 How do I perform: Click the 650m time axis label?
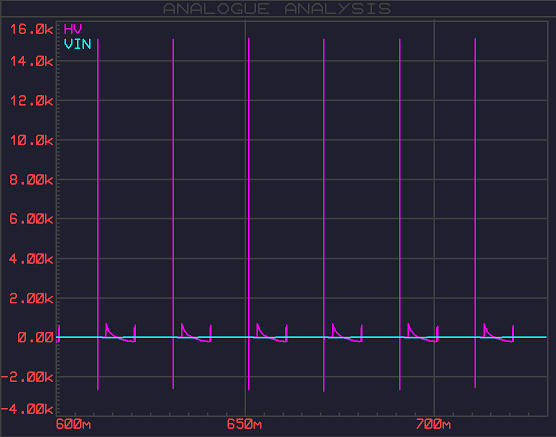pos(244,424)
